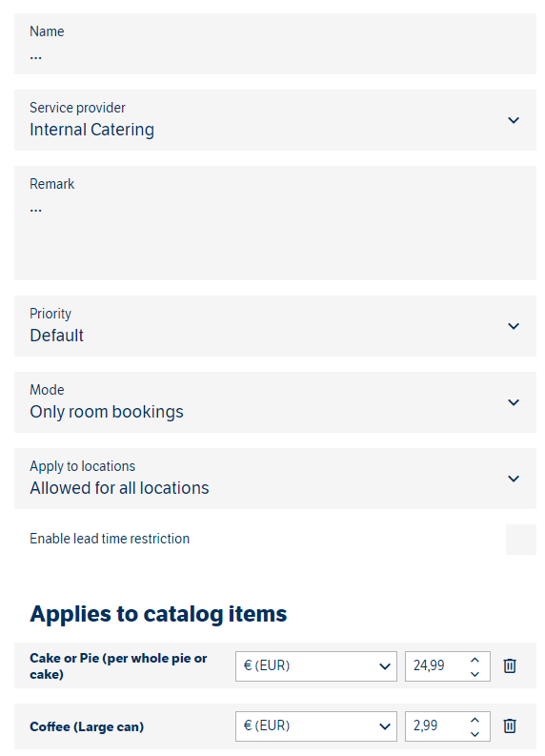This screenshot has width=545, height=756.
Task: Expand the Priority dropdown
Action: (274, 326)
